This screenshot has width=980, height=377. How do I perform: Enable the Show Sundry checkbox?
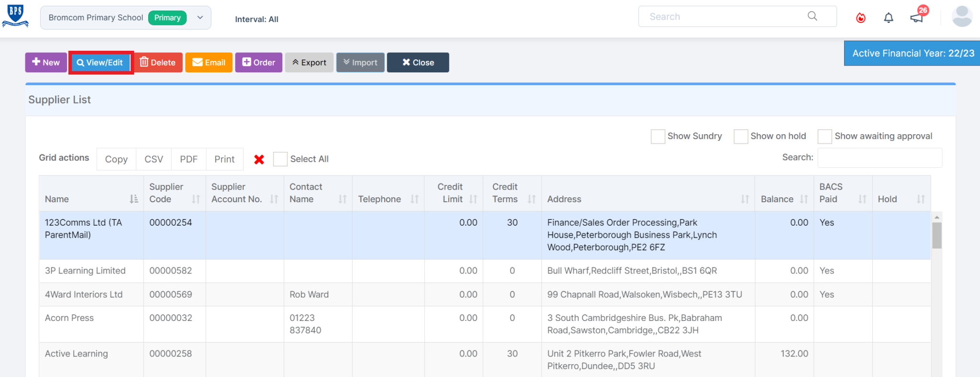point(658,137)
